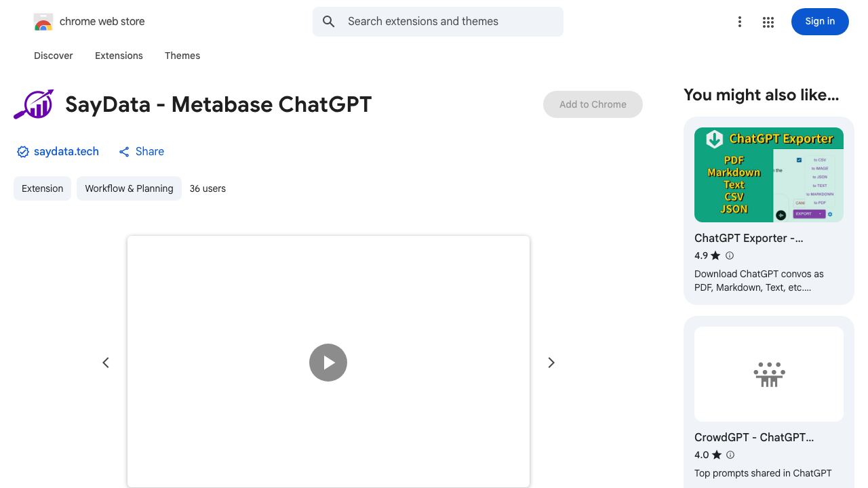Open the ChatGPT Exporter thumbnail image

pos(769,175)
